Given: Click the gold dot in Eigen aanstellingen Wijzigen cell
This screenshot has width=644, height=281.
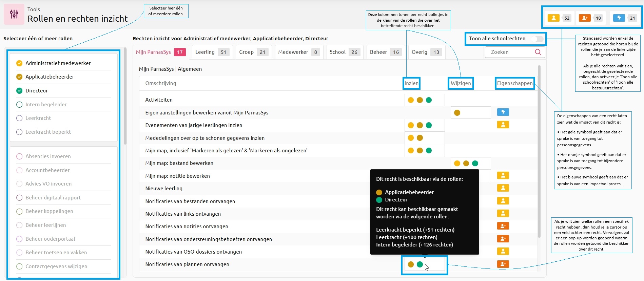Looking at the screenshot, I should pyautogui.click(x=457, y=113).
